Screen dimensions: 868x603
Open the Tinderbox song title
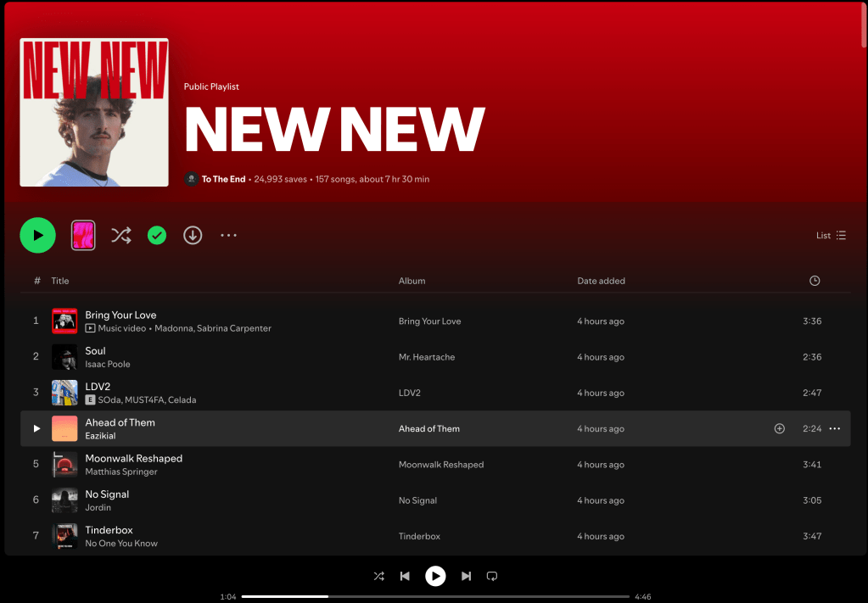click(109, 530)
